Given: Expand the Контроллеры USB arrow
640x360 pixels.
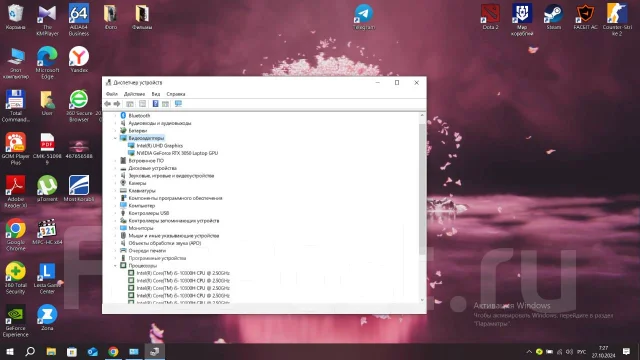Looking at the screenshot, I should click(x=115, y=213).
